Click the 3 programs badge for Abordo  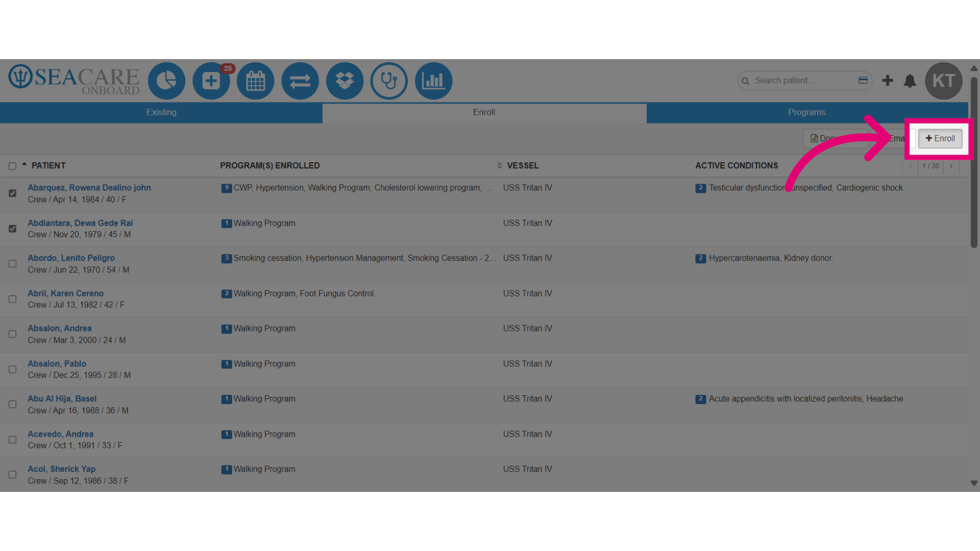pyautogui.click(x=227, y=258)
